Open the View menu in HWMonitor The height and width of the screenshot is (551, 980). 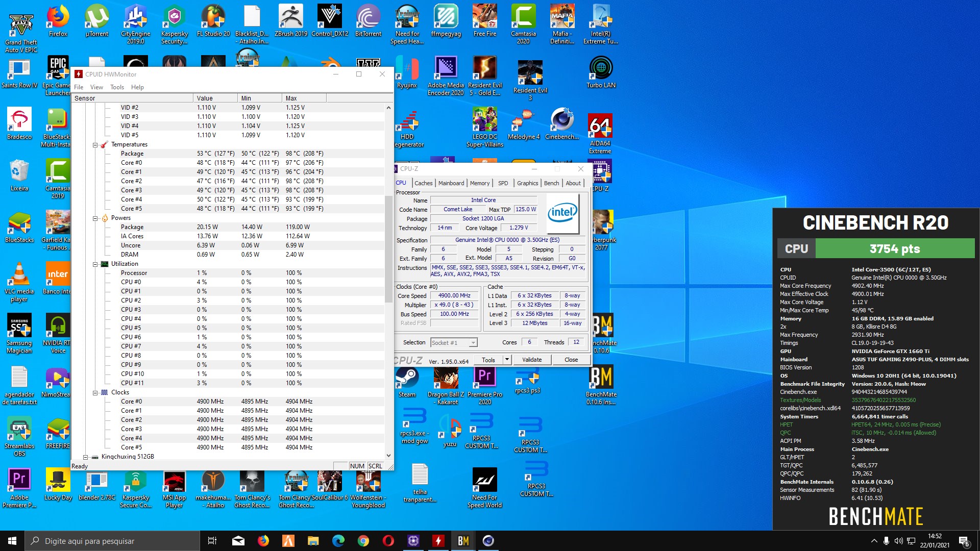(96, 87)
